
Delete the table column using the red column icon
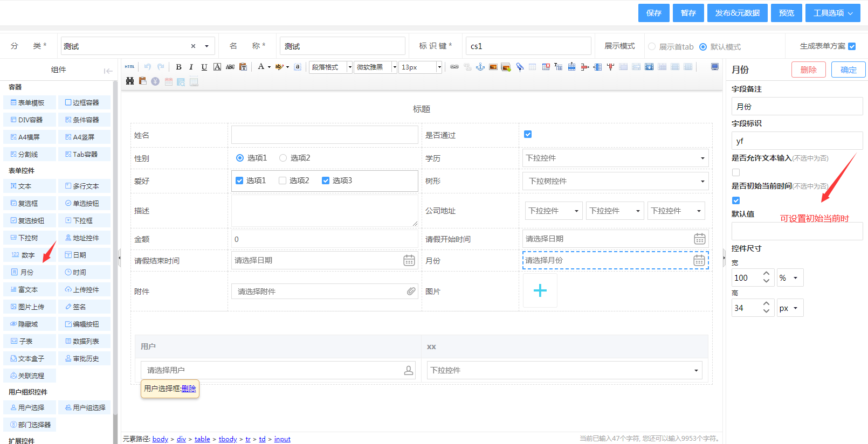610,67
